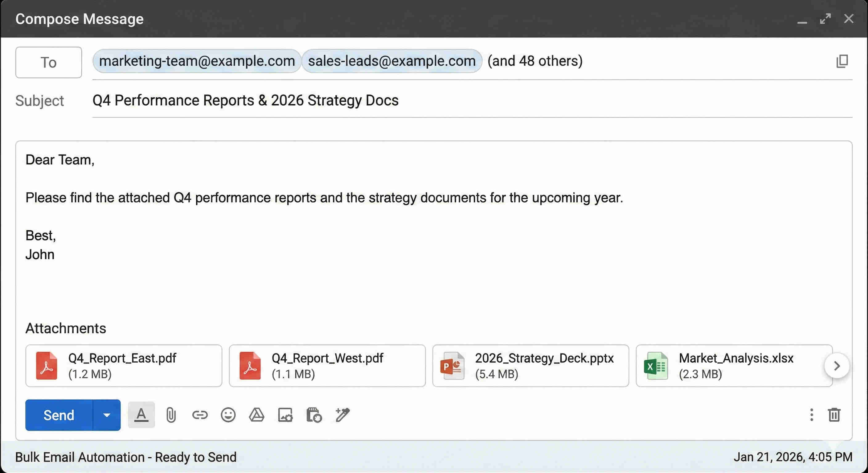Click the To button
This screenshot has width=868, height=473.
[x=48, y=62]
